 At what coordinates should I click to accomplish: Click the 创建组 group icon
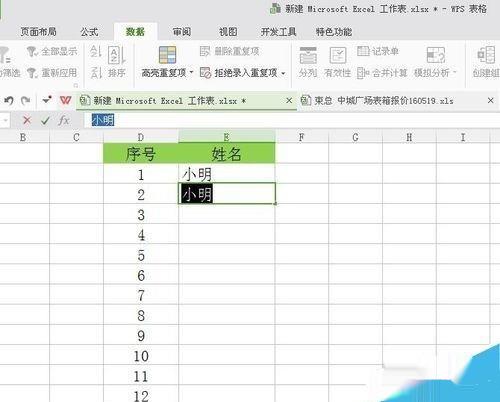(486, 55)
